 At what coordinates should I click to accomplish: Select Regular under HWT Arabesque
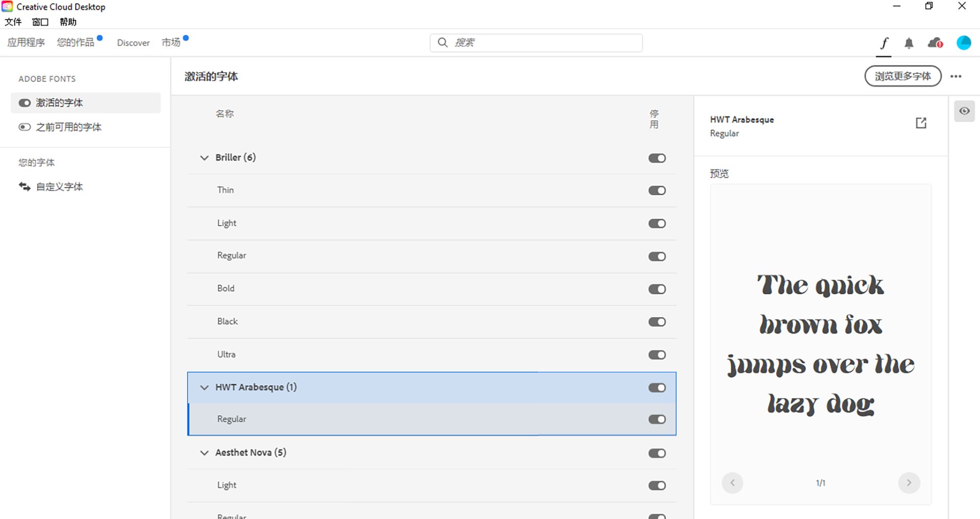[x=231, y=419]
